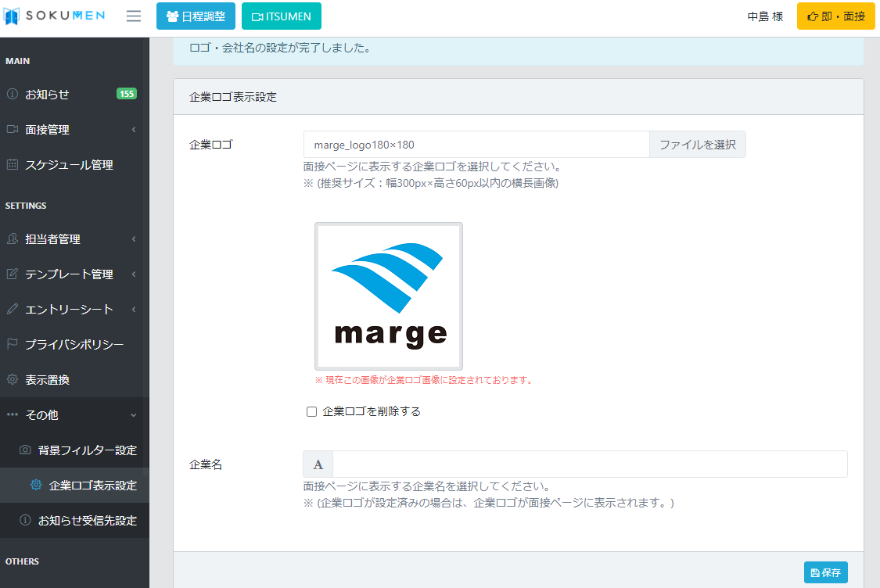Click the 面接管理 video icon
880x588 pixels.
pyautogui.click(x=13, y=130)
